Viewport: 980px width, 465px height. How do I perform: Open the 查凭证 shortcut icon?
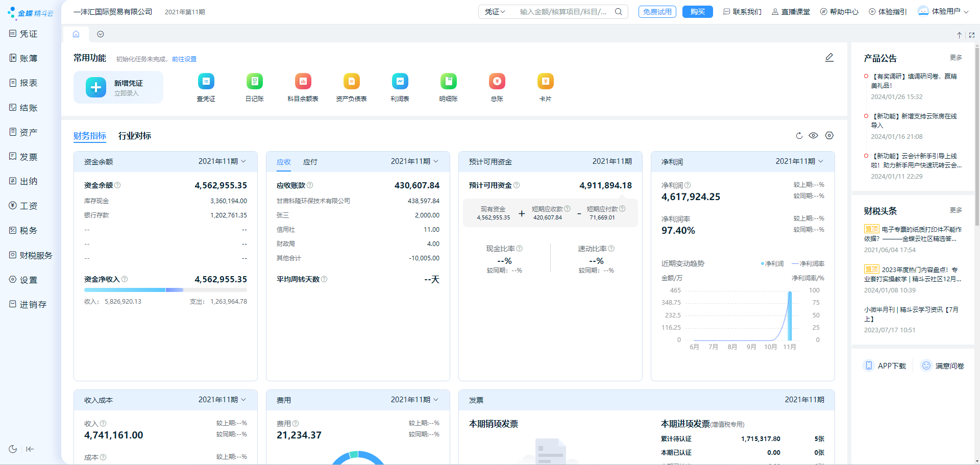click(206, 81)
